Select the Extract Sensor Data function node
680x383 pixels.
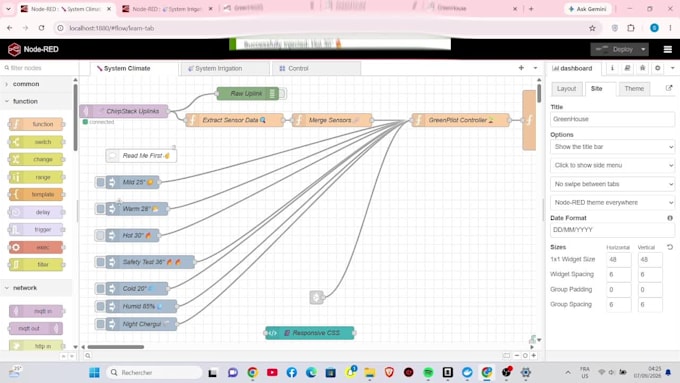[235, 120]
